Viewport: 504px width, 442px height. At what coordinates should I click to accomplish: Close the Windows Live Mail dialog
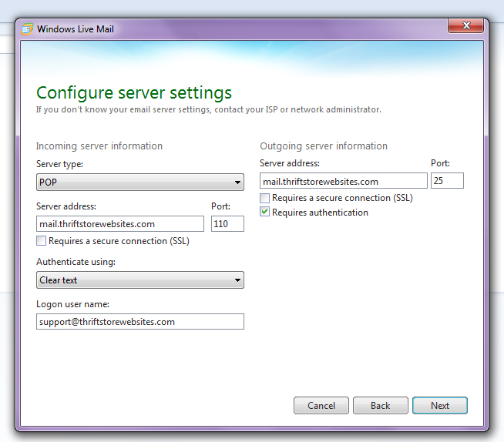tap(465, 25)
